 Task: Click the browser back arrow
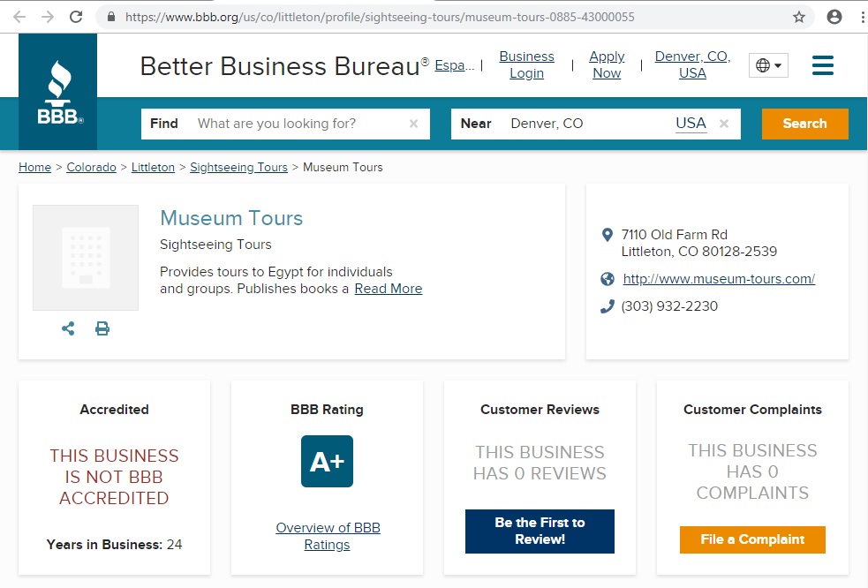coord(19,17)
